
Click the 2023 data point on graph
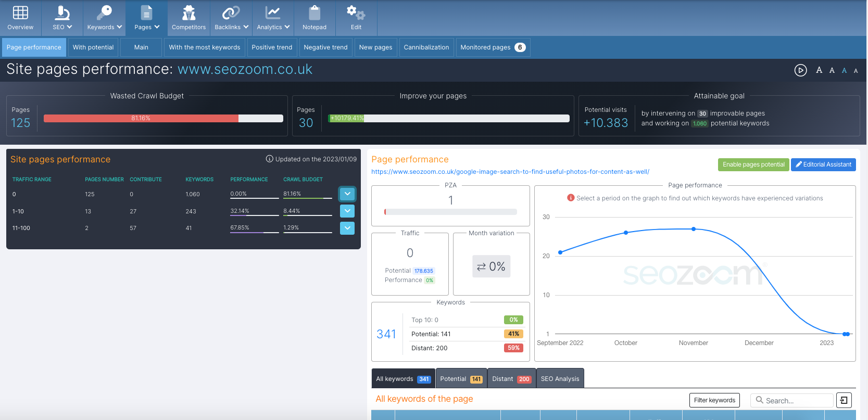click(x=846, y=334)
